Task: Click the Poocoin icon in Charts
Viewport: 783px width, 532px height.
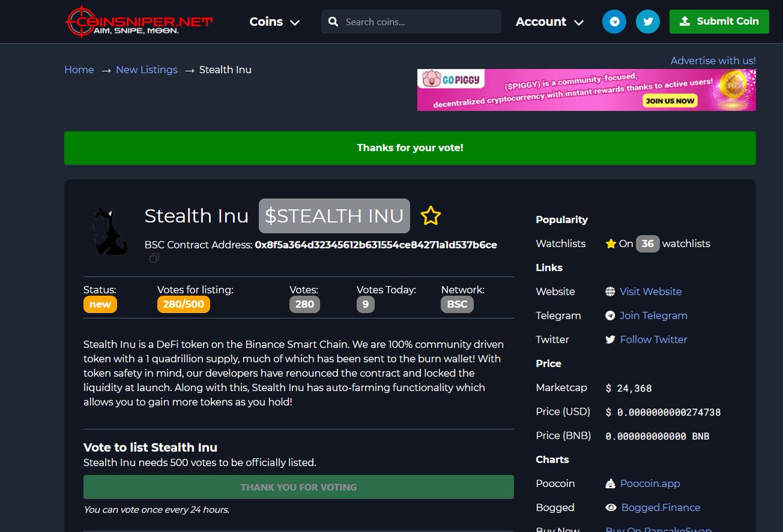Action: (610, 484)
